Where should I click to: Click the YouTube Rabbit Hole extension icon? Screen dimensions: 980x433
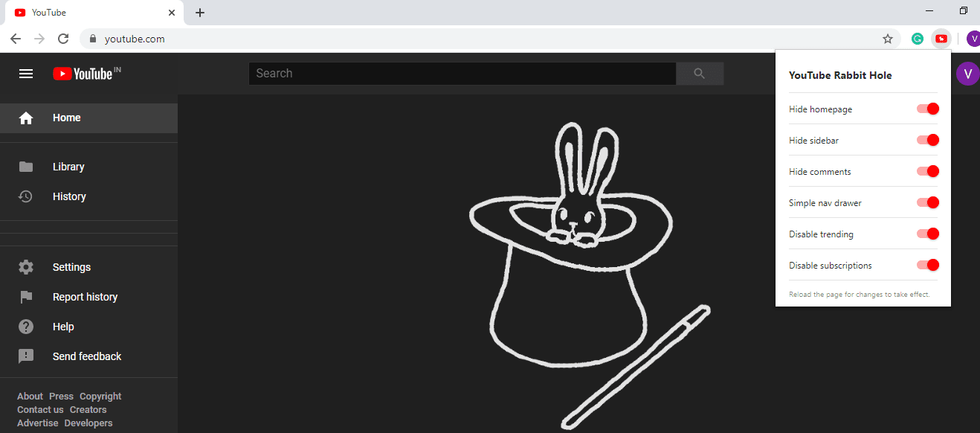pyautogui.click(x=941, y=38)
